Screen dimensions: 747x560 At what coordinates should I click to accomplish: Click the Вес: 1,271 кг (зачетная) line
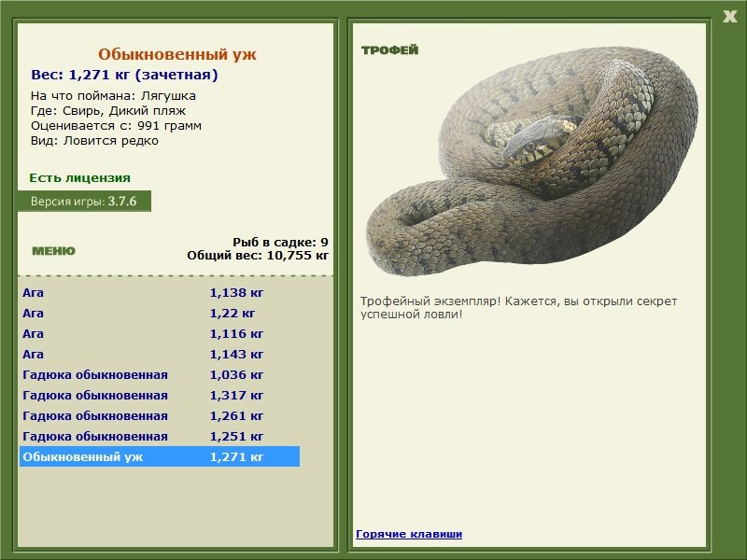click(x=124, y=75)
